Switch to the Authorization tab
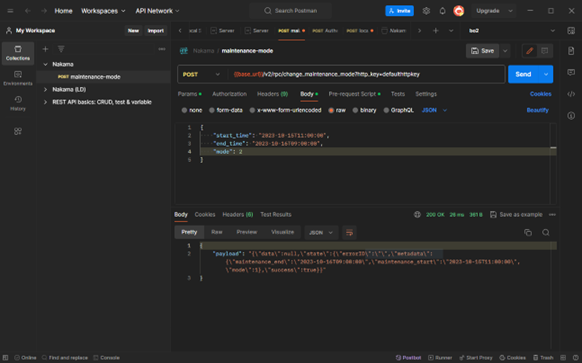Image resolution: width=582 pixels, height=363 pixels. tap(229, 94)
